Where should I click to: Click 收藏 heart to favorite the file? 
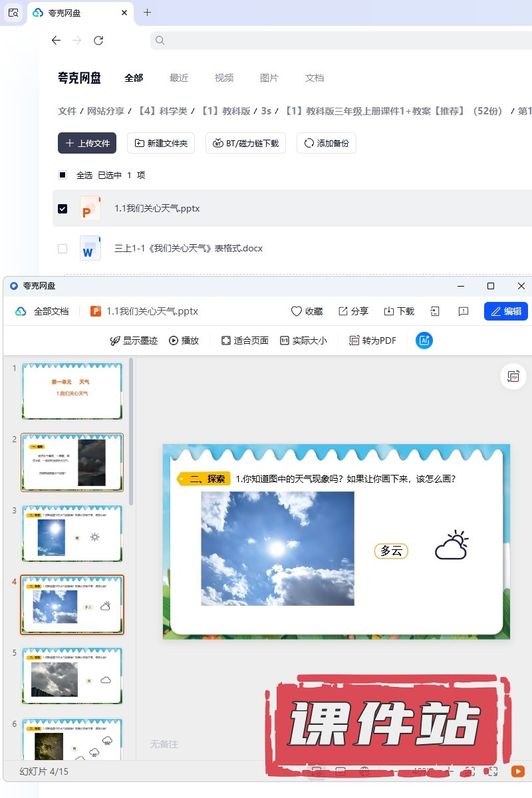tap(307, 311)
